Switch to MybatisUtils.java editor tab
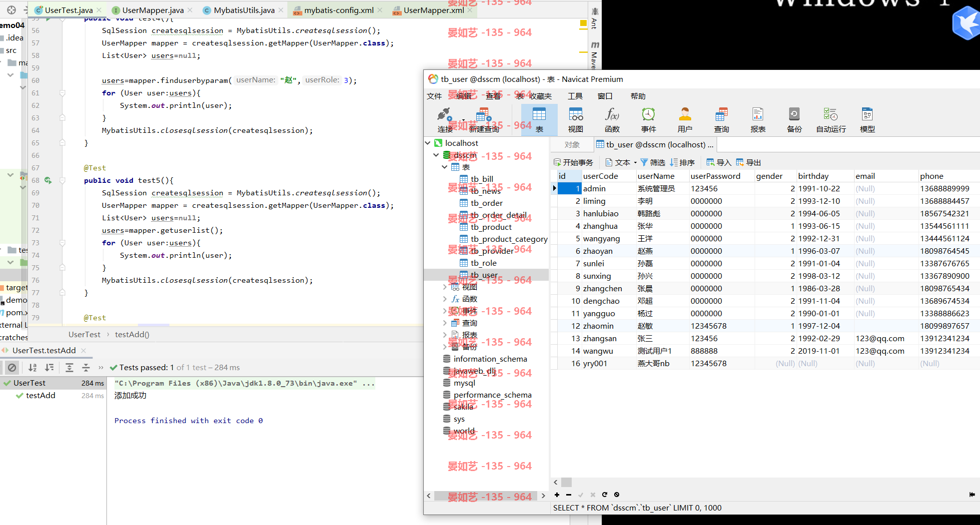980x525 pixels. 244,10
